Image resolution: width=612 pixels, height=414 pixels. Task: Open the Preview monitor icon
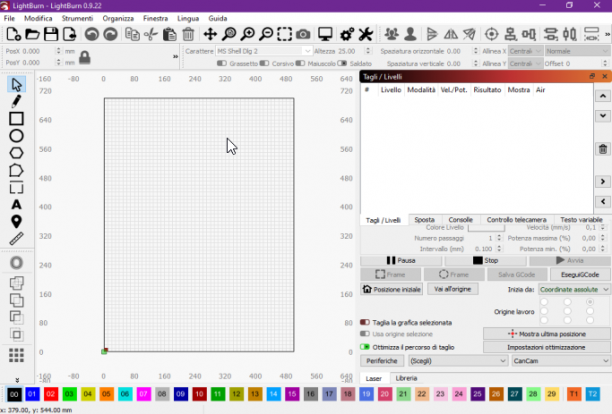pos(325,34)
